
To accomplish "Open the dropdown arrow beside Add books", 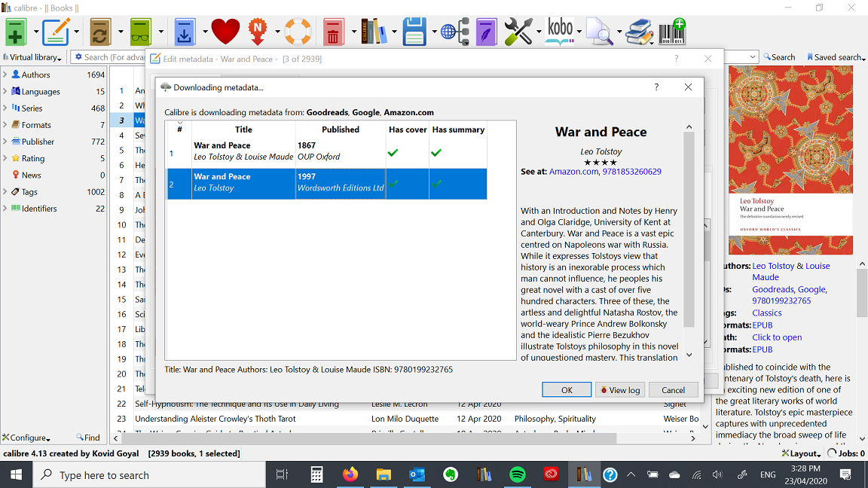I will 36,32.
